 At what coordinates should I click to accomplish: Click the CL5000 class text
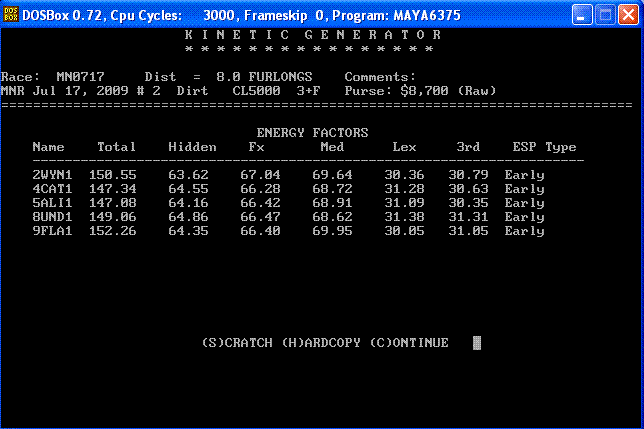tap(256, 91)
